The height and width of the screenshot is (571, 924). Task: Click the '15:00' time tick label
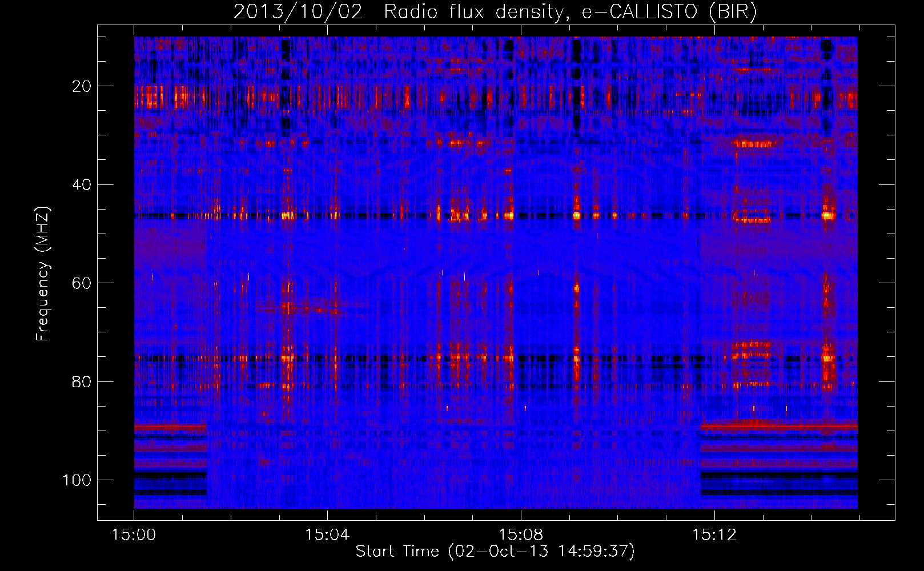(x=134, y=535)
